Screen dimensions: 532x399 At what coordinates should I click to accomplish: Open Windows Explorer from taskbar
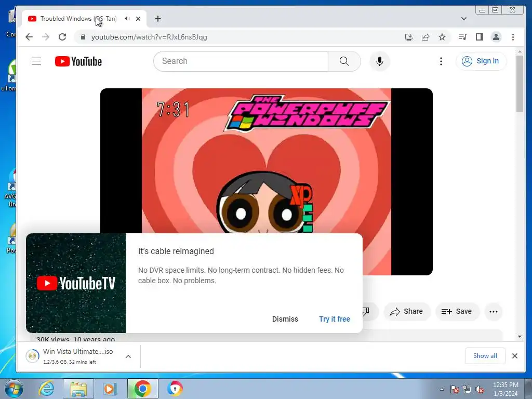click(x=78, y=389)
